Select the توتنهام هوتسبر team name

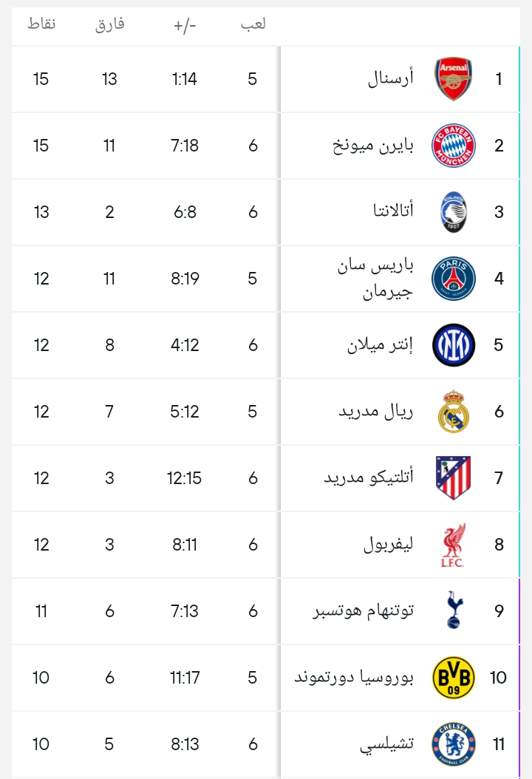click(363, 611)
